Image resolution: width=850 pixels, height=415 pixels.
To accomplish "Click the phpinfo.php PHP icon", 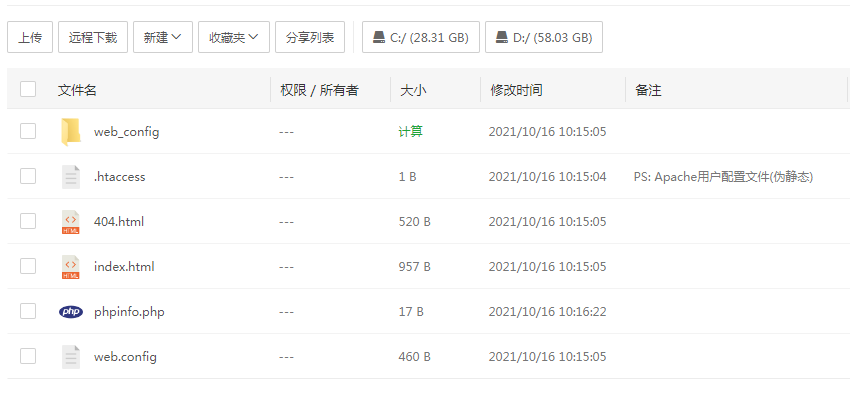I will point(71,312).
